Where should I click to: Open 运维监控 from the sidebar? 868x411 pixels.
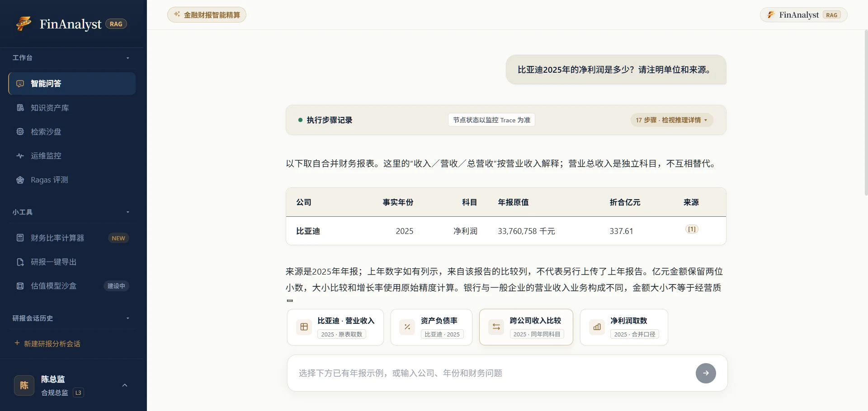[x=72, y=156]
